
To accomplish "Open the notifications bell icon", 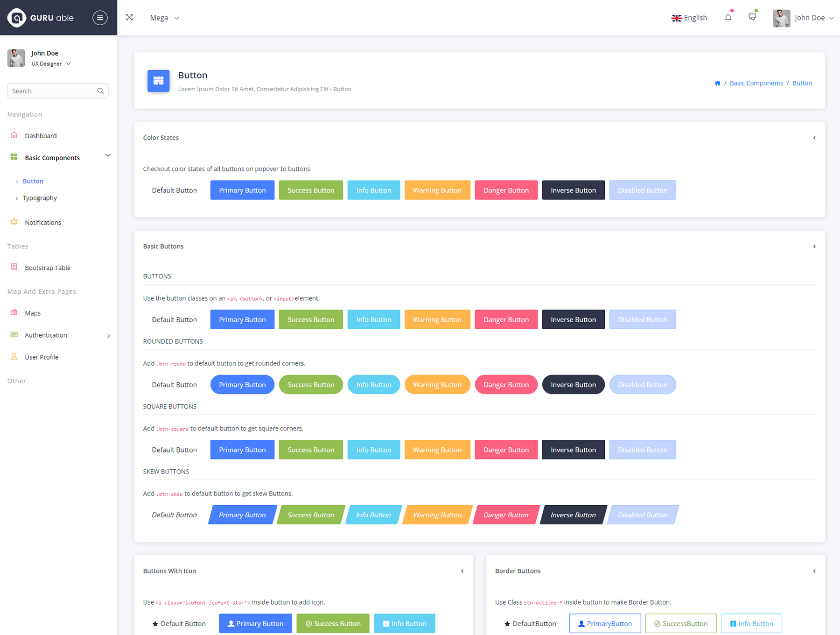I will [x=728, y=18].
